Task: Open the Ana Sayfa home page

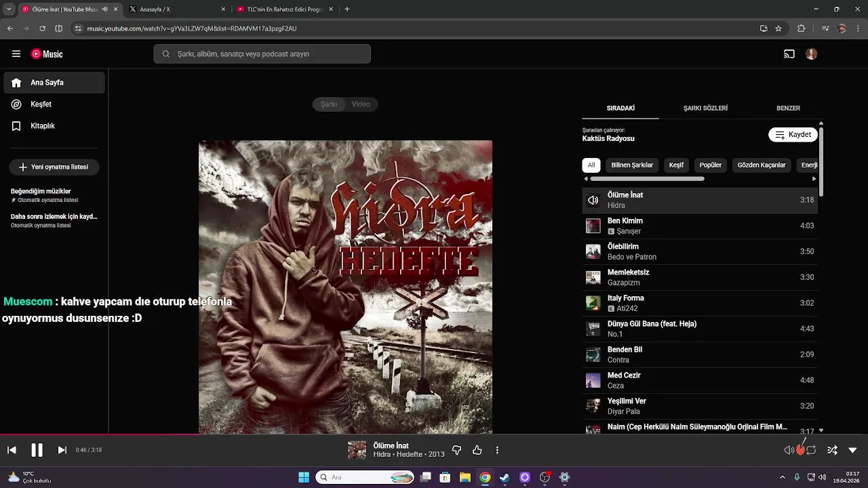Action: tap(54, 83)
